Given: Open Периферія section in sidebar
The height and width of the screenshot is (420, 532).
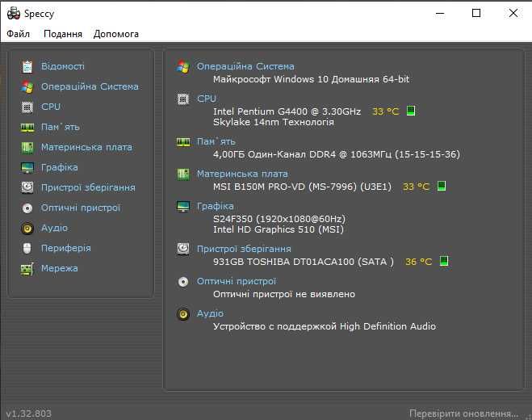Looking at the screenshot, I should point(66,248).
